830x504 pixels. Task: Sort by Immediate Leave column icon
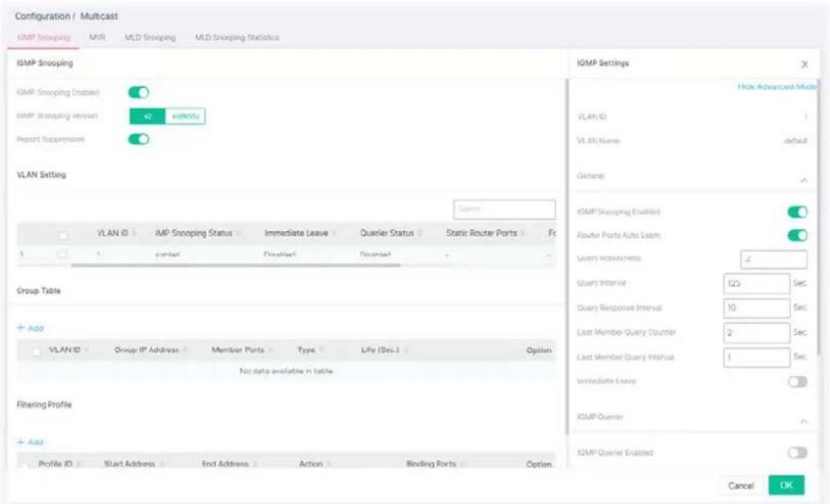334,234
